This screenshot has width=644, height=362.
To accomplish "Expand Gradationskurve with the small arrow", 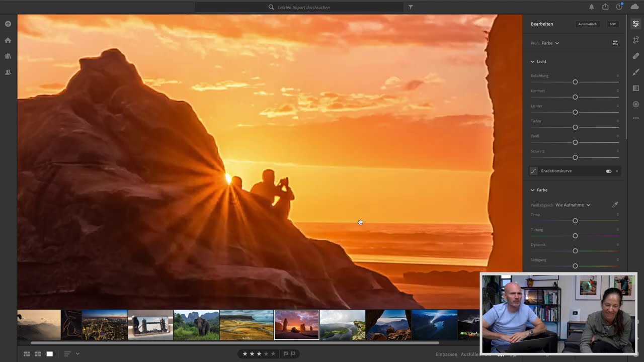I will coord(617,171).
